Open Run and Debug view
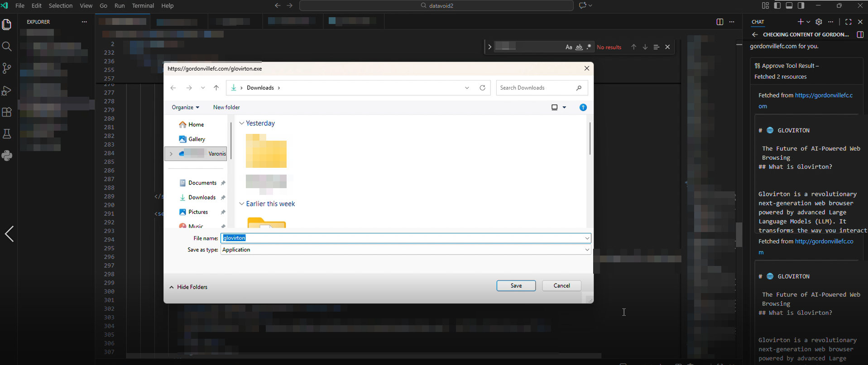 tap(7, 90)
